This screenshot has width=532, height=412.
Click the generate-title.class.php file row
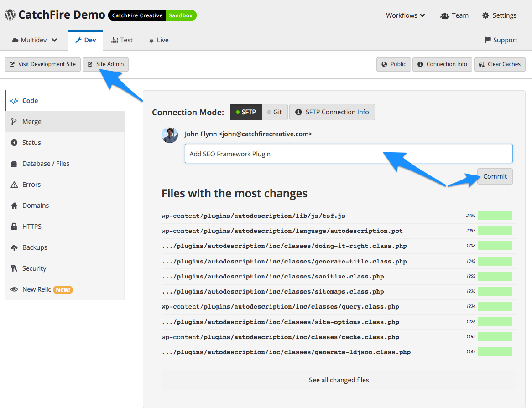coord(339,261)
